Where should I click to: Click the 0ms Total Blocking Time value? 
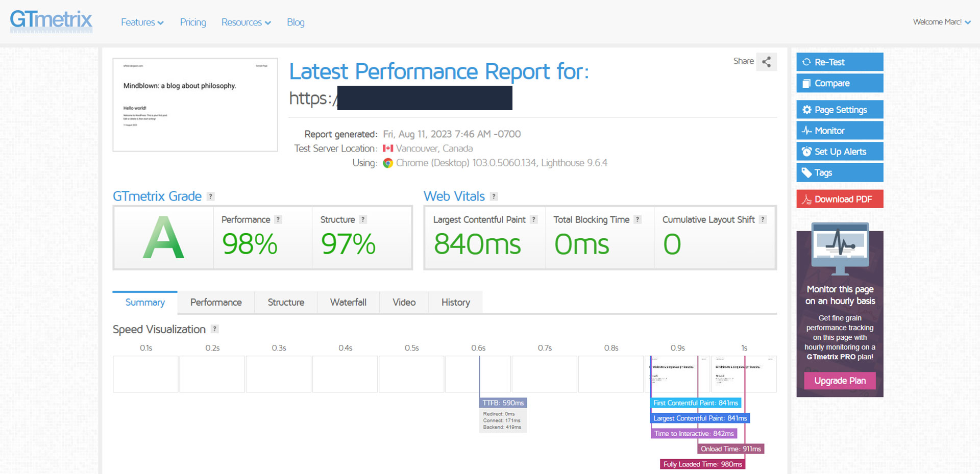582,244
